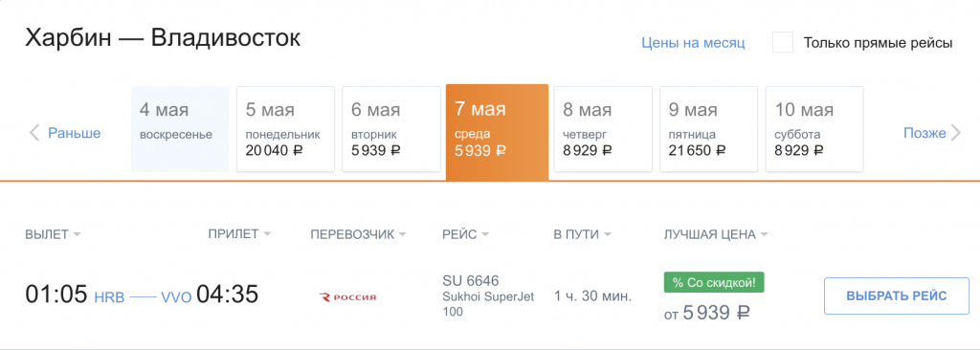The image size is (980, 350).
Task: Open ПЕРЕВОЗЧИК sort dropdown
Action: 358,234
